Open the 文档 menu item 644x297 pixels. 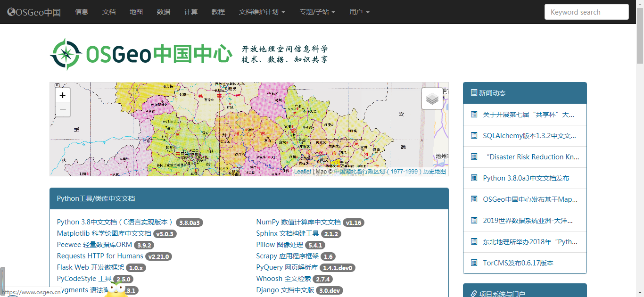[x=109, y=12]
